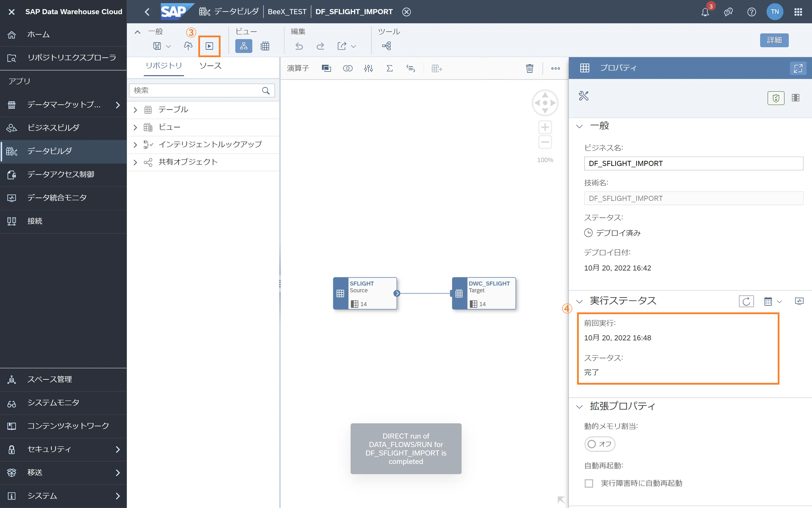The height and width of the screenshot is (508, 812).
Task: Click the columns layout icon in properties
Action: click(796, 98)
